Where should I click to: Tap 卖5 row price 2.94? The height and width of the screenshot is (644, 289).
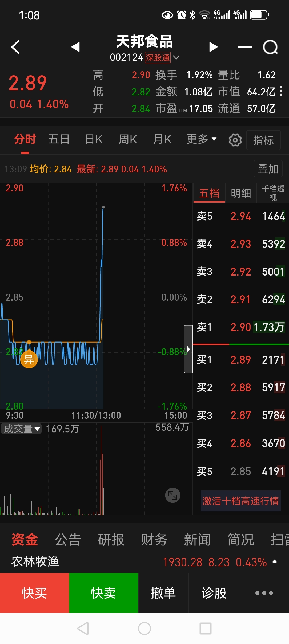pos(241,216)
